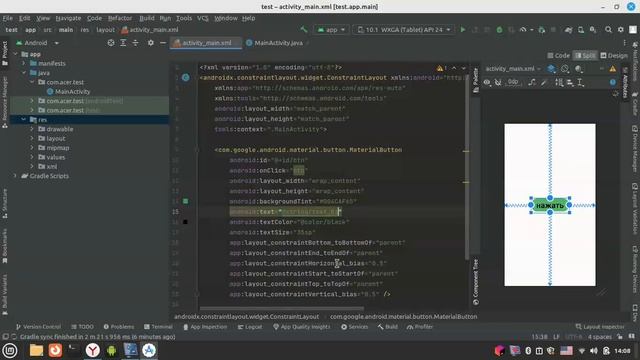The image size is (640, 360).
Task: Click the green backgroundTint color swatch in gutter
Action: pyautogui.click(x=185, y=201)
